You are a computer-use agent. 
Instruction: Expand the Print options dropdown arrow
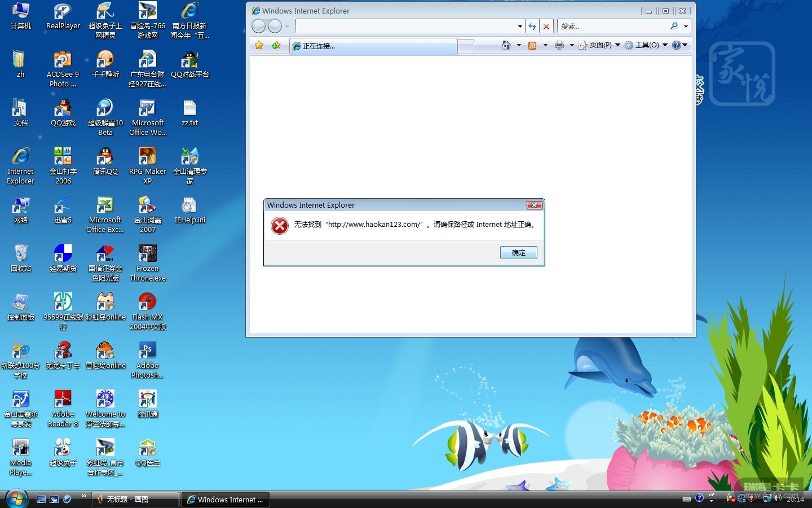click(572, 45)
